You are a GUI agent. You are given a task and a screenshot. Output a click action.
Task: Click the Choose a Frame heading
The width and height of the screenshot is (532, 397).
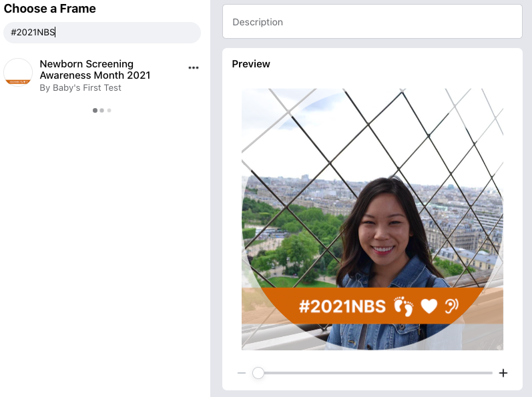[x=50, y=9]
